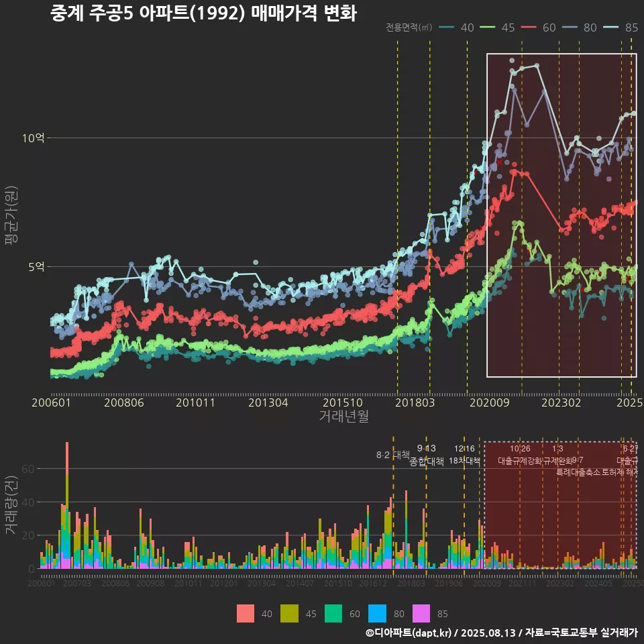Click the 5억 y-axis label
This screenshot has width=644, height=644.
tap(36, 267)
